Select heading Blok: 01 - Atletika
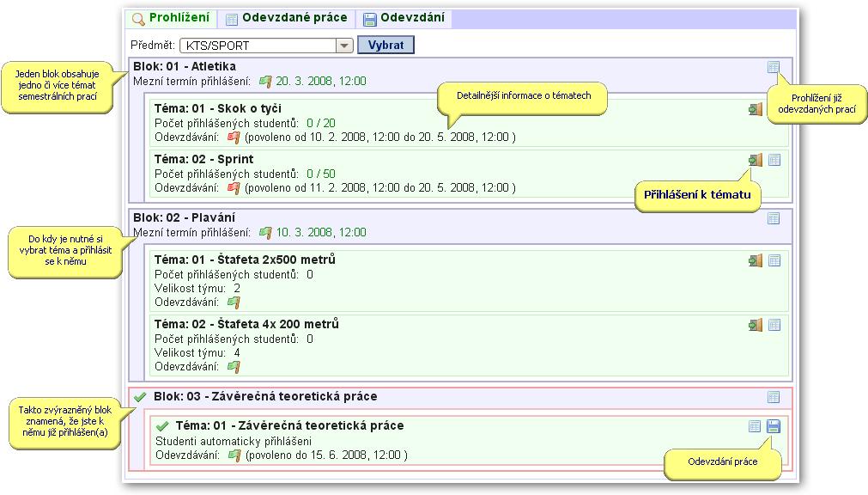 coord(185,66)
